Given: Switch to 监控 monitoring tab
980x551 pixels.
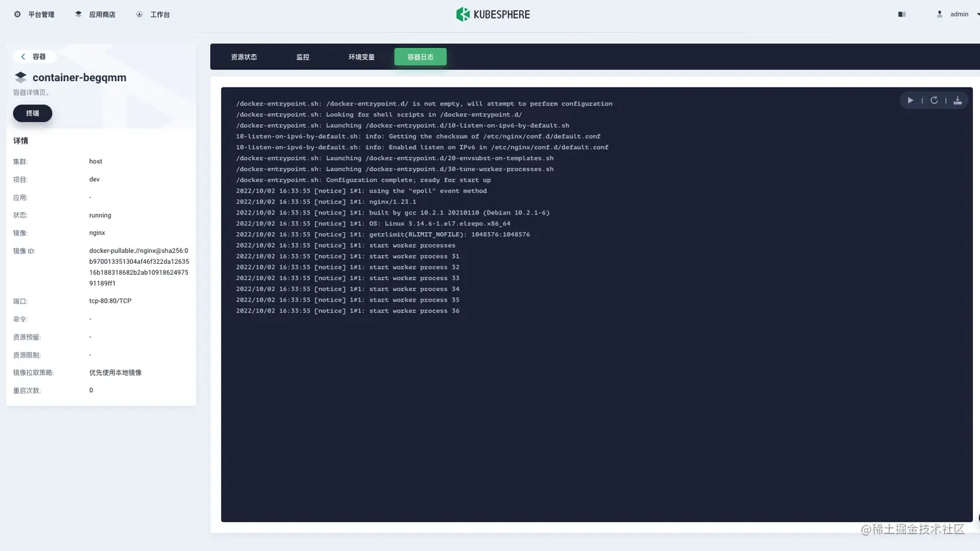Looking at the screenshot, I should pos(303,57).
